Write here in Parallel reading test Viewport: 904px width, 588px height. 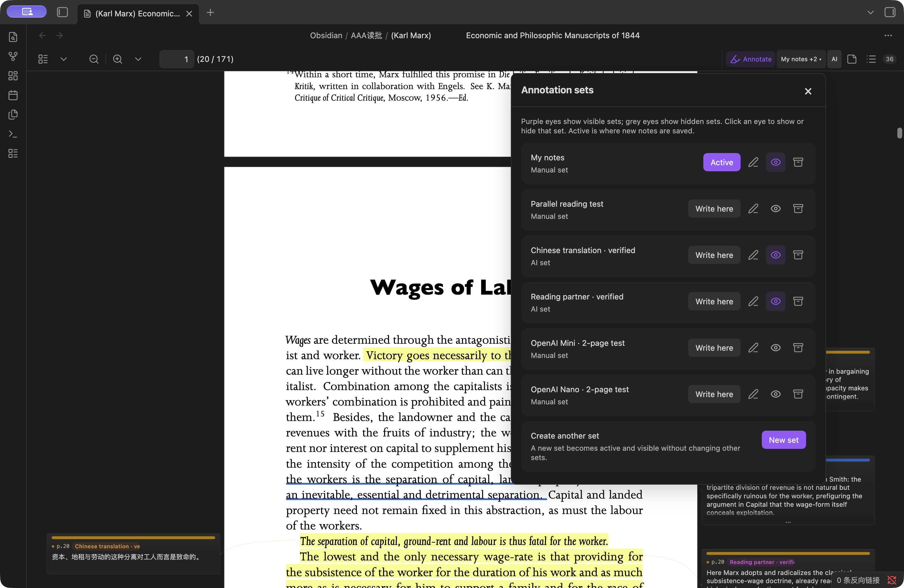pos(714,209)
